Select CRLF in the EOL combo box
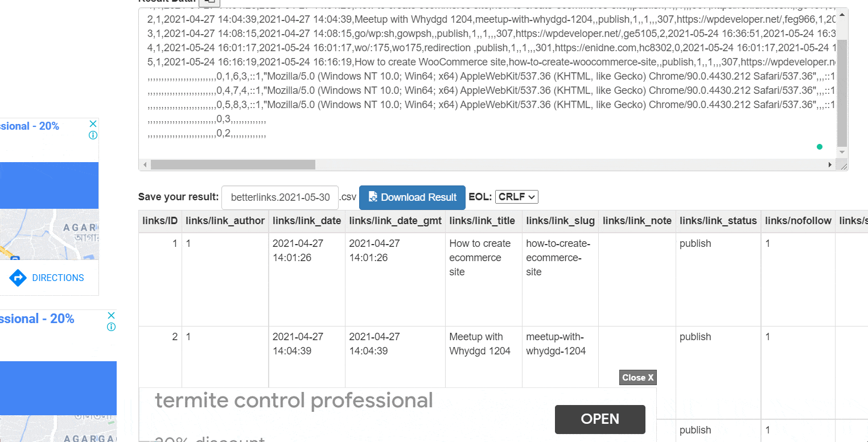Viewport: 868px width, 442px height. click(x=516, y=196)
